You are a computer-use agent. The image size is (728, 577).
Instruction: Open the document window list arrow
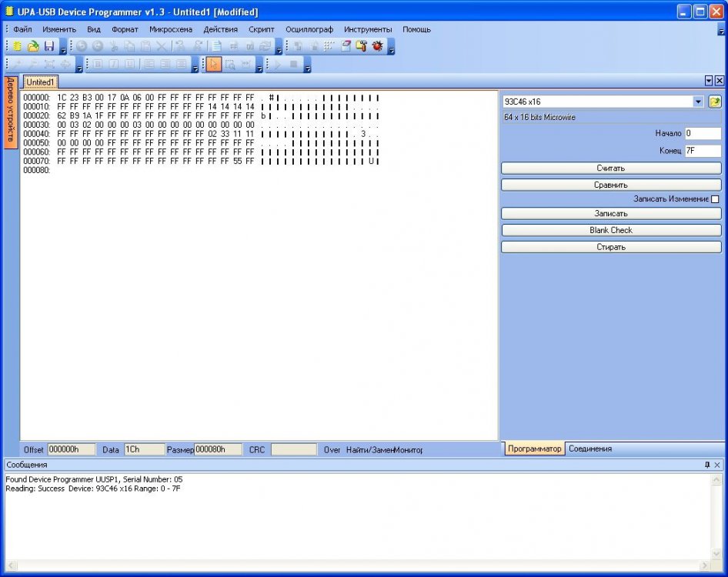(x=709, y=81)
